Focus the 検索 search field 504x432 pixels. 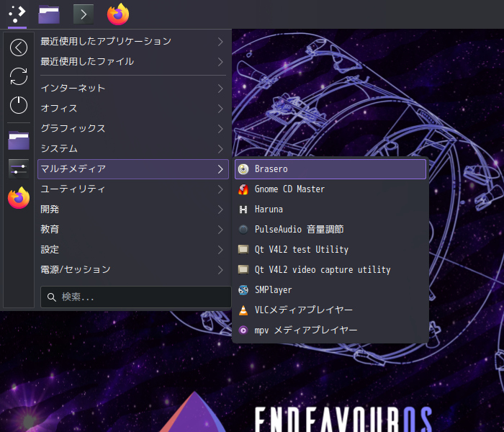click(135, 297)
